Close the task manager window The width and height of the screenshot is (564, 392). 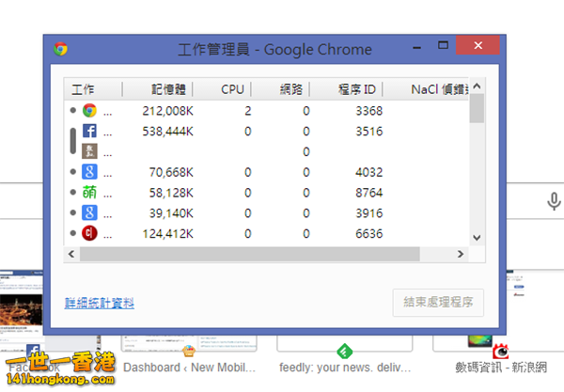[478, 45]
